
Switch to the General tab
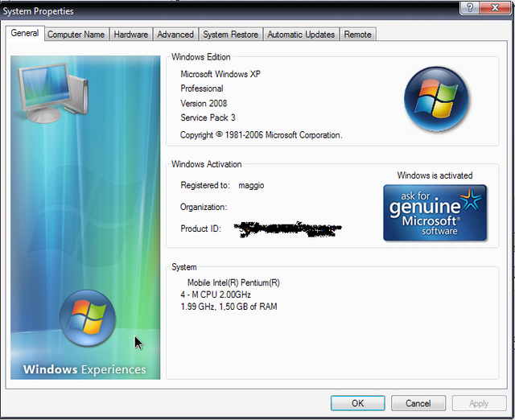[25, 34]
